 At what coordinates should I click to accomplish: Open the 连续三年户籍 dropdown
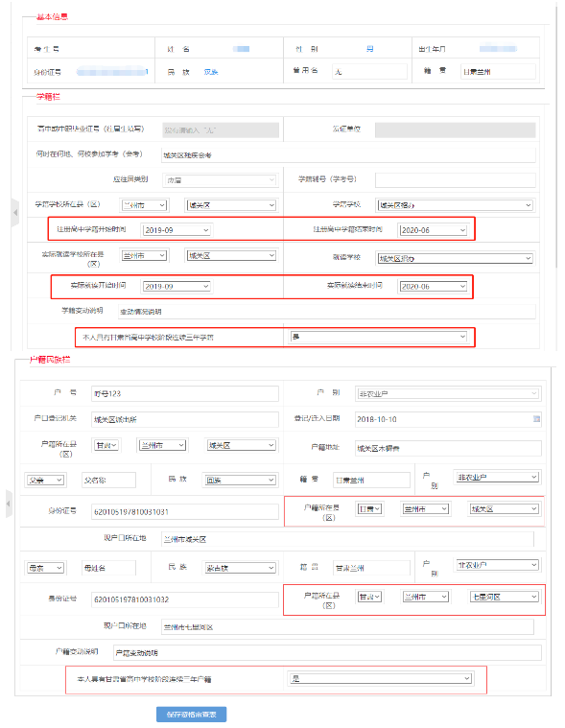381,678
